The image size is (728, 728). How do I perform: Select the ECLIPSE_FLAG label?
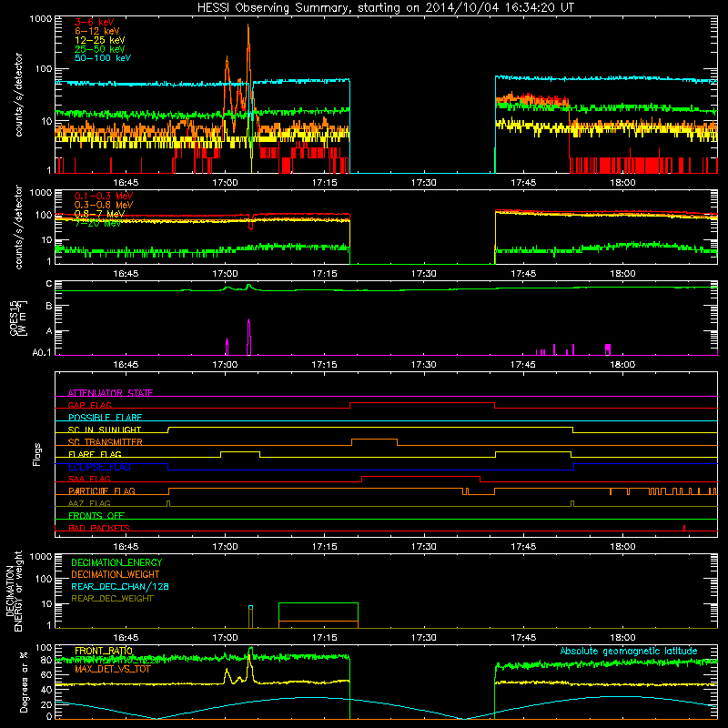pos(99,467)
